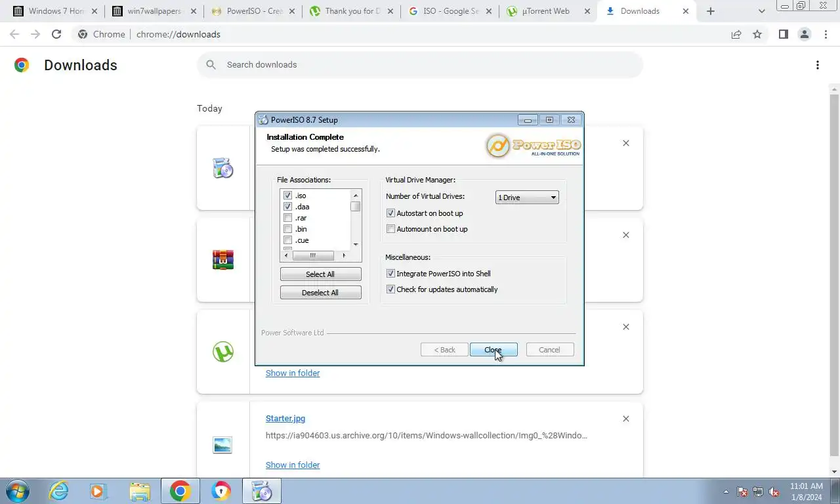This screenshot has height=504, width=840.
Task: Tick the .cue file association
Action: click(x=287, y=240)
